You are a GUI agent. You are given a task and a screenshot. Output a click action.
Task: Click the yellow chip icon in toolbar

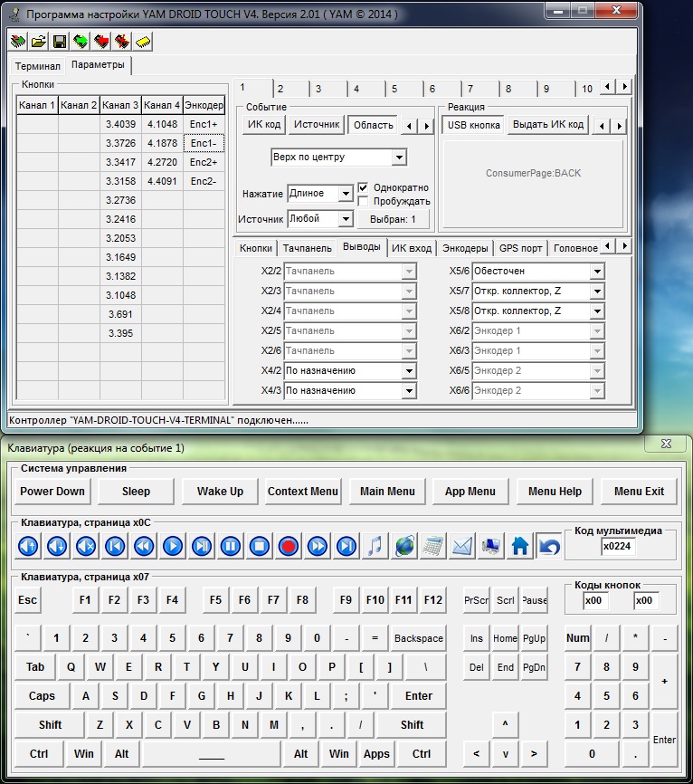143,42
